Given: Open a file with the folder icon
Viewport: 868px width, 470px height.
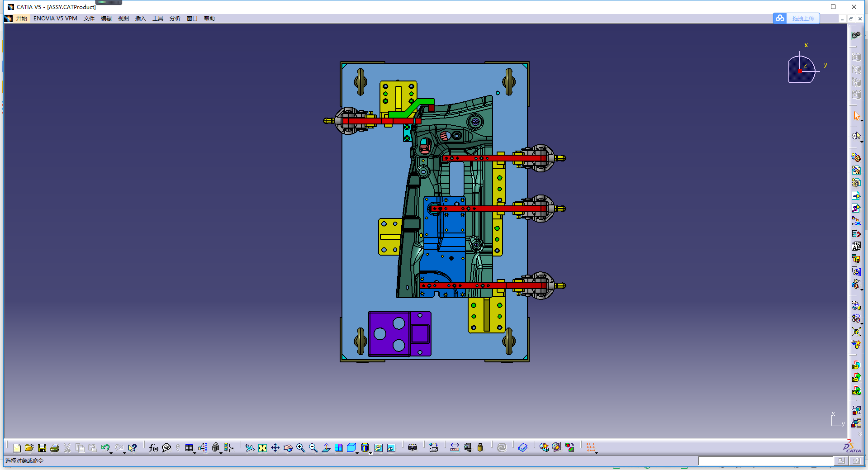Looking at the screenshot, I should tap(29, 448).
